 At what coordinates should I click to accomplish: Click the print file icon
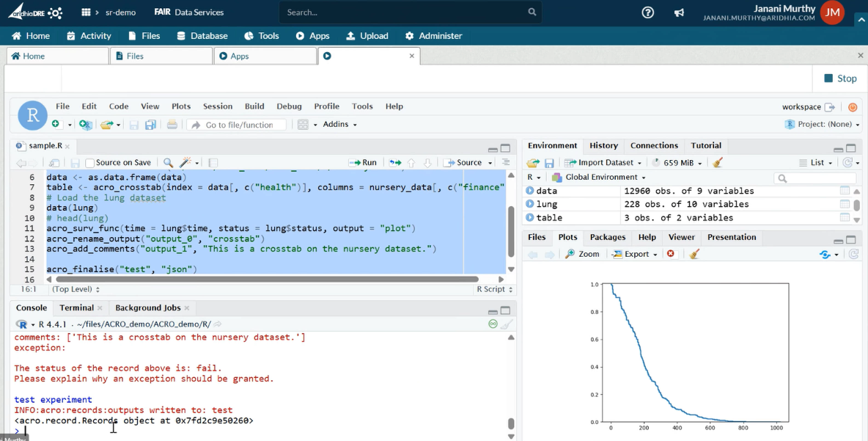click(x=172, y=125)
